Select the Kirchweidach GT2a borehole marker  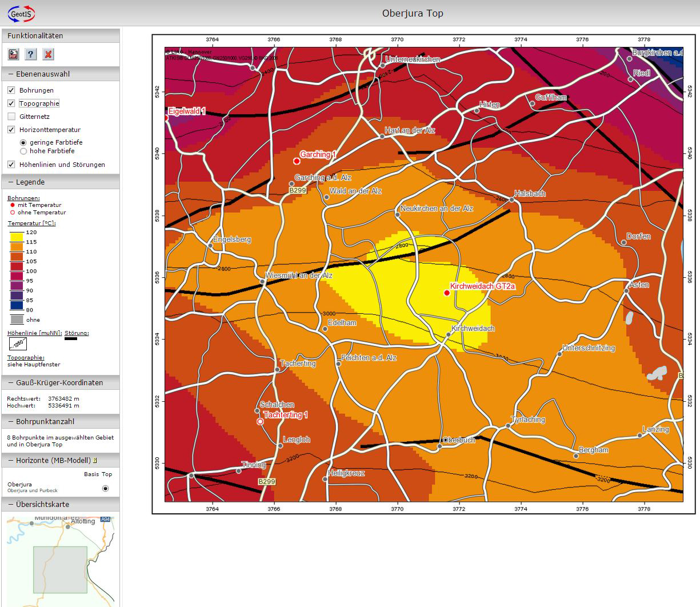(447, 293)
